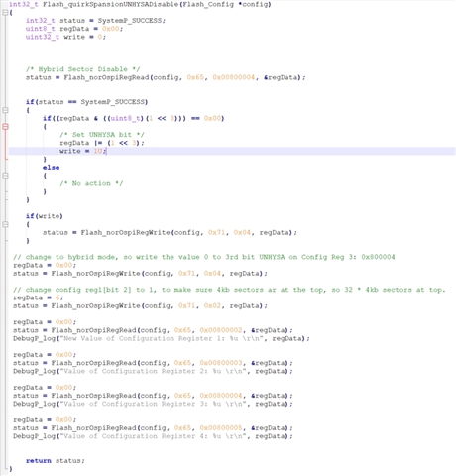Collapse the if(write) block fold marker
456x476 pixels.
(x=5, y=224)
